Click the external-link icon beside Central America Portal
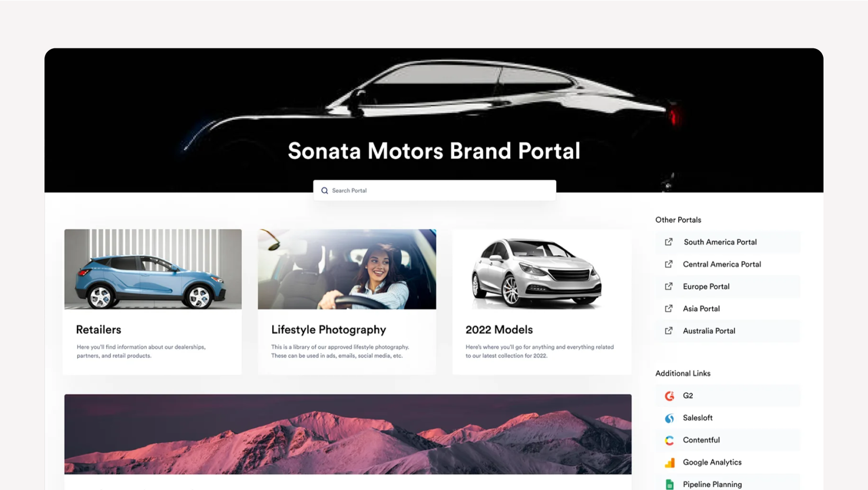The height and width of the screenshot is (490, 868). click(669, 264)
